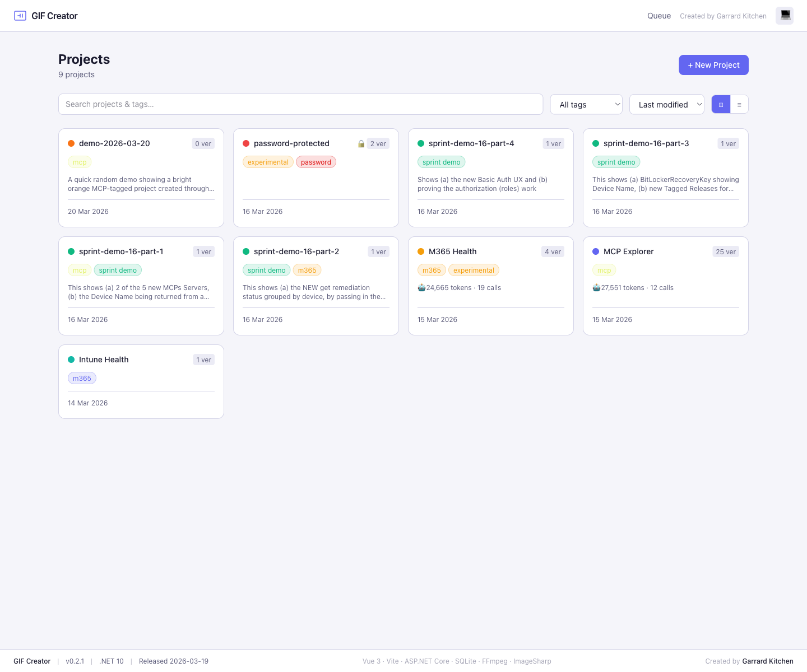Click the red status dot on password-protected
This screenshot has height=672, width=807.
(x=246, y=143)
